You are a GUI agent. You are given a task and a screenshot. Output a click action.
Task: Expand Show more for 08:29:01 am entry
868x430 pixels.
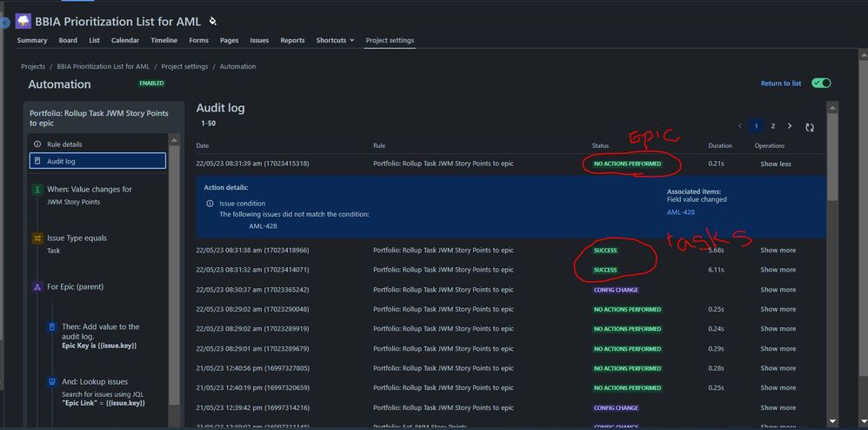pyautogui.click(x=778, y=348)
